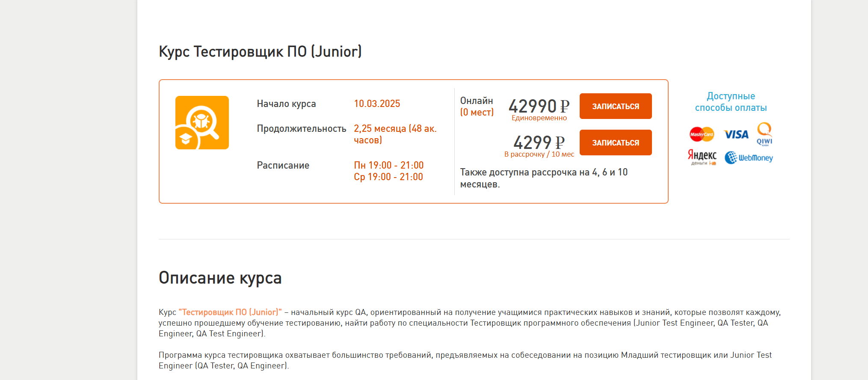This screenshot has height=380, width=868.
Task: Select the Monday 19:00 - 21:00 schedule line
Action: point(388,165)
